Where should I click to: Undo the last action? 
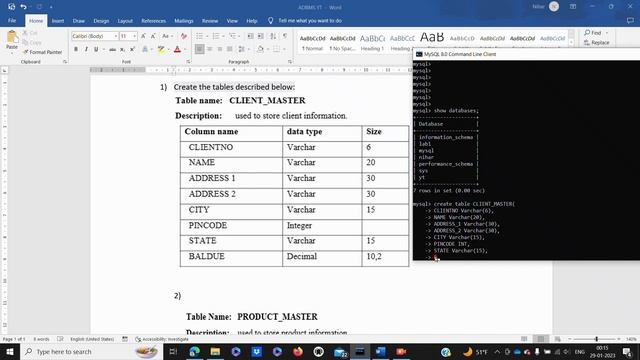tap(23, 7)
